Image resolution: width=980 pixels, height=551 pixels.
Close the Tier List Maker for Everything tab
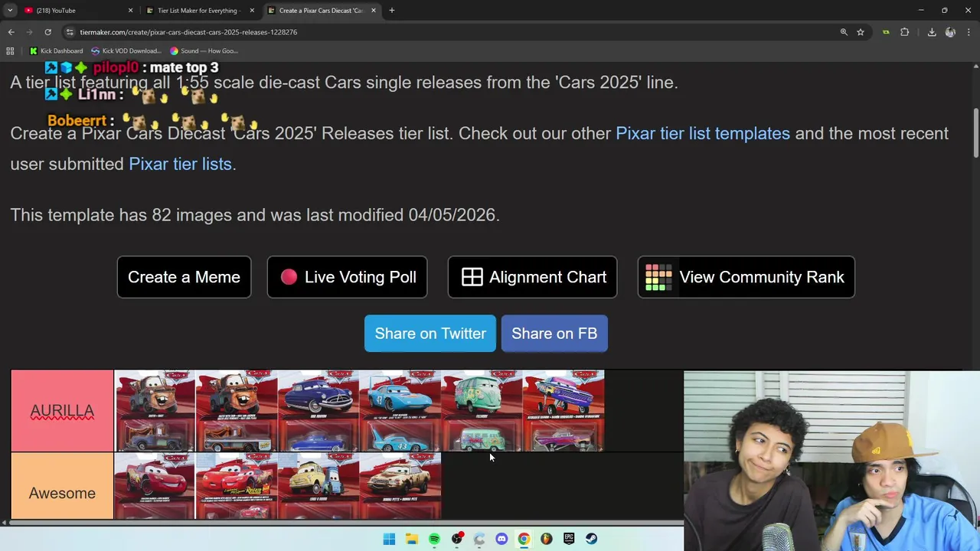click(252, 11)
